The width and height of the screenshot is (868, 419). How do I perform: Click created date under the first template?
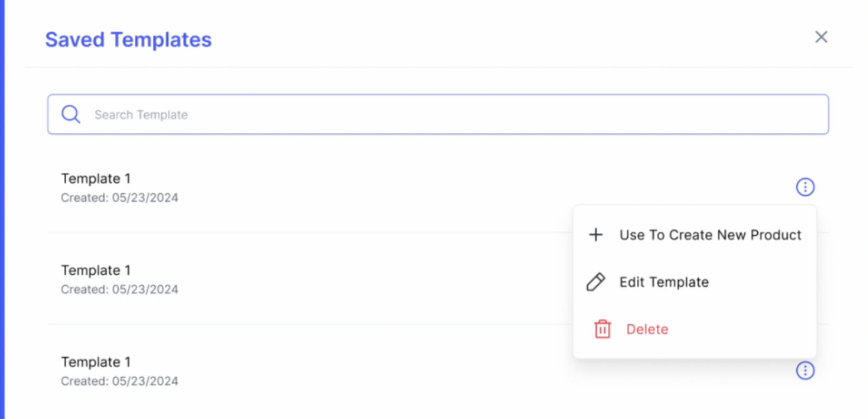pos(119,198)
